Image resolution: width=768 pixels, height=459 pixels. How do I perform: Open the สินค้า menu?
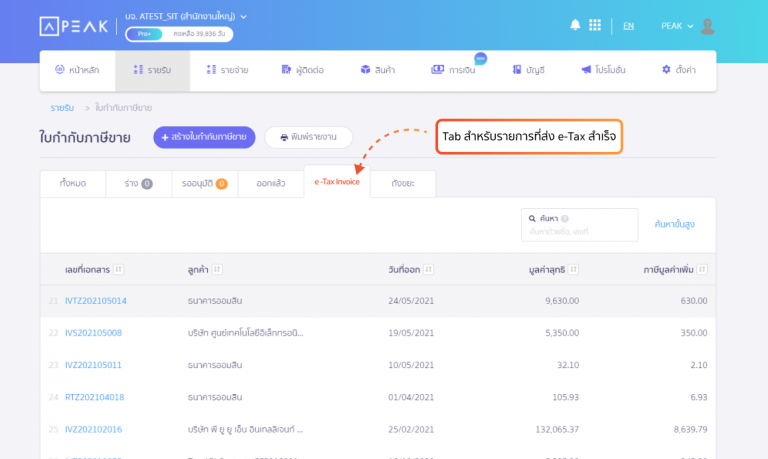click(378, 70)
